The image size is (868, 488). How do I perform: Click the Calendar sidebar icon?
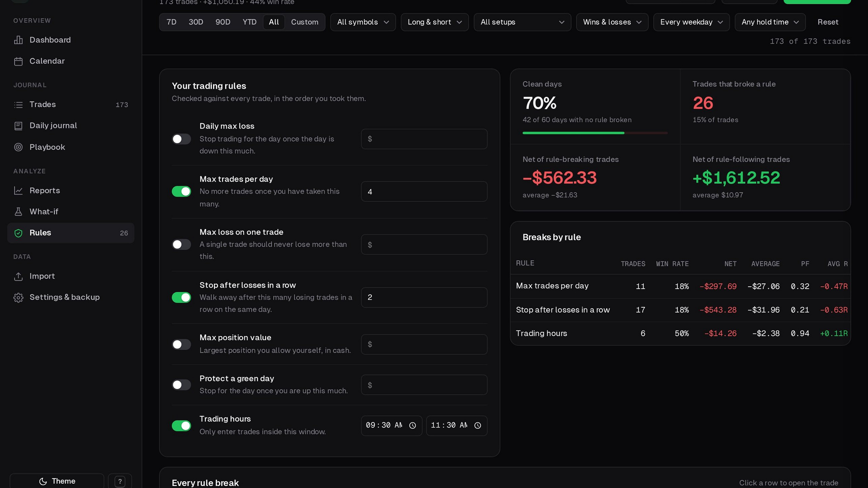(x=18, y=61)
